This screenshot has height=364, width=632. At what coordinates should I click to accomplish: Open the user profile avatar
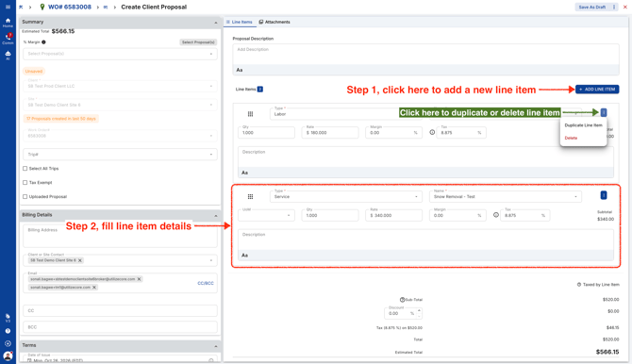[x=8, y=356]
